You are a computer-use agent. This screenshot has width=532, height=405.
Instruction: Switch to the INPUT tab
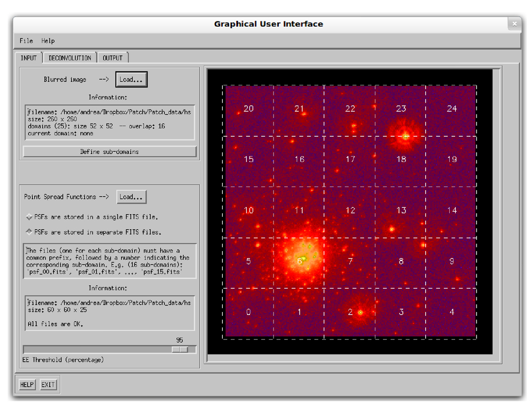[x=28, y=58]
